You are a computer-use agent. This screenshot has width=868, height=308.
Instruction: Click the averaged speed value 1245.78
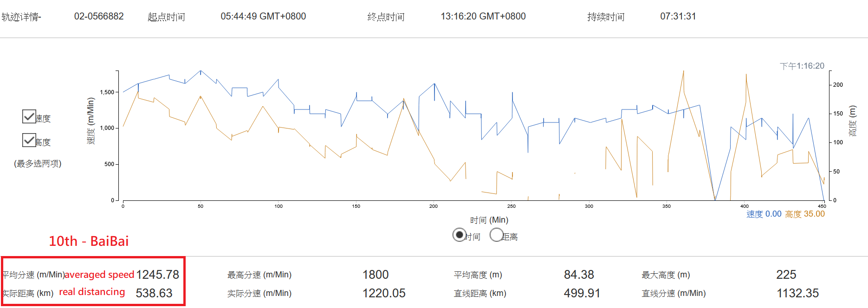[x=157, y=275]
